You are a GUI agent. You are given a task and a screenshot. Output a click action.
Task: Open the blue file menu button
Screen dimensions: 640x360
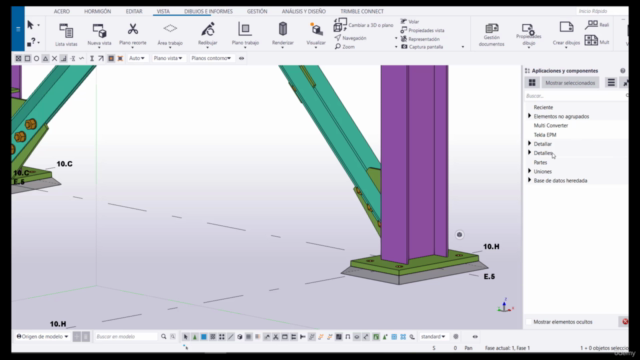coord(18,29)
